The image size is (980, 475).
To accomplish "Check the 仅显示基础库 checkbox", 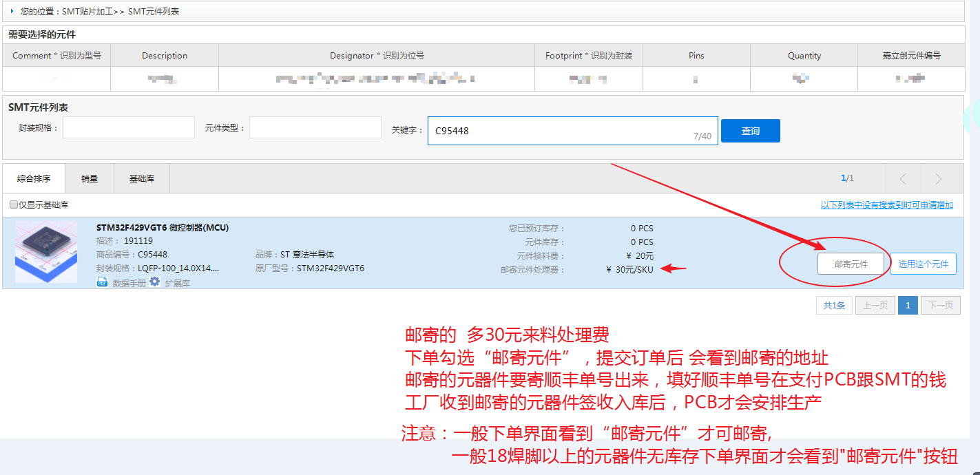I will coord(12,204).
